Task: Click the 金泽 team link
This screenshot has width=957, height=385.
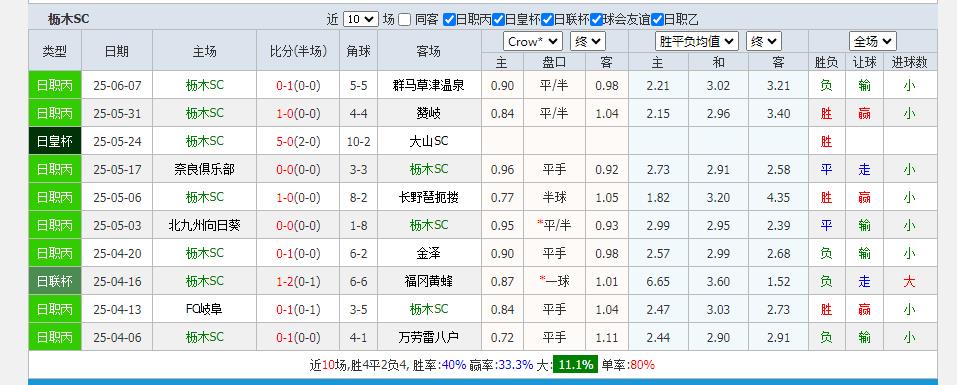Action: [x=428, y=254]
